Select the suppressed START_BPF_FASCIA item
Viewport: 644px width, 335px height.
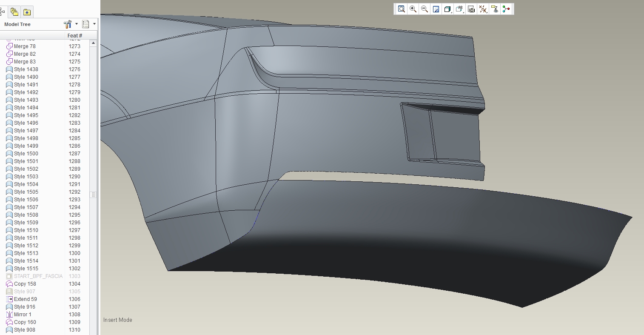click(x=38, y=276)
